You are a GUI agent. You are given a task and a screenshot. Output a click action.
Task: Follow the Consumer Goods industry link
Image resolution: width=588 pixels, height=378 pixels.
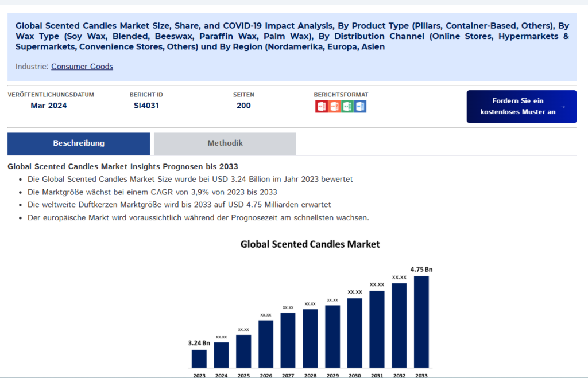[x=82, y=67]
